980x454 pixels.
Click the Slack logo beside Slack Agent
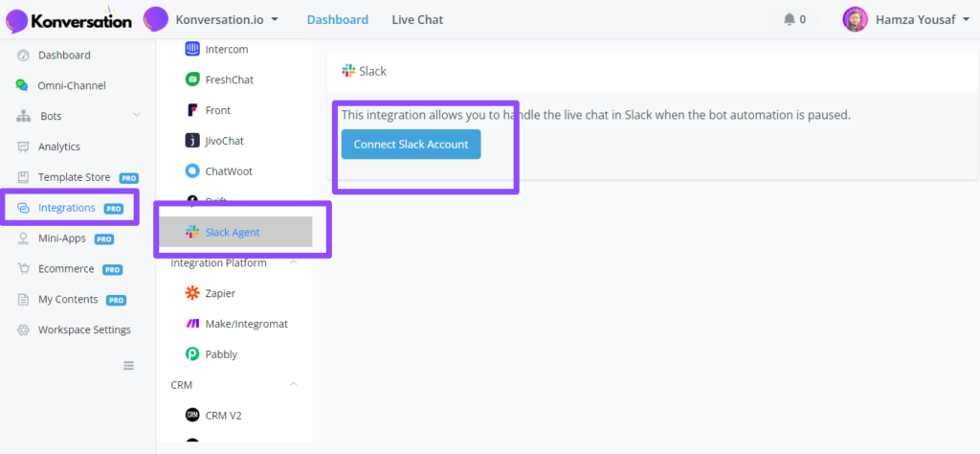(x=192, y=232)
